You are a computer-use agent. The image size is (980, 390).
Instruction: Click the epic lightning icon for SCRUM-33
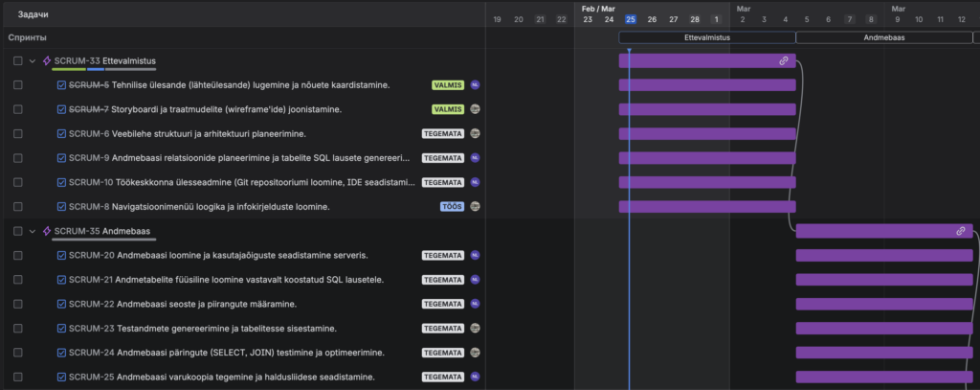tap(47, 60)
